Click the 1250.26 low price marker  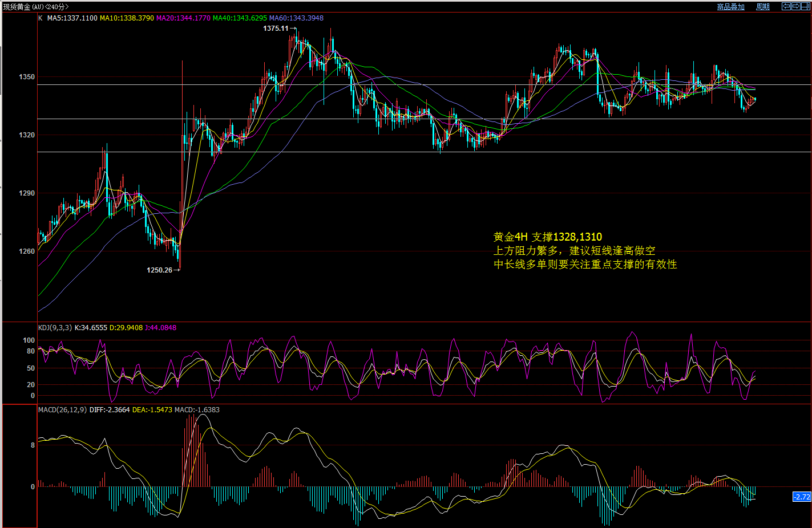coord(159,270)
